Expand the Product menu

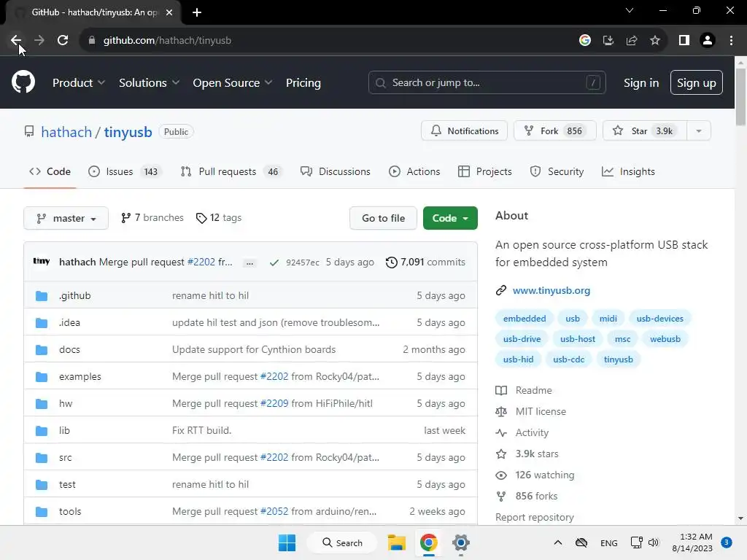point(79,83)
